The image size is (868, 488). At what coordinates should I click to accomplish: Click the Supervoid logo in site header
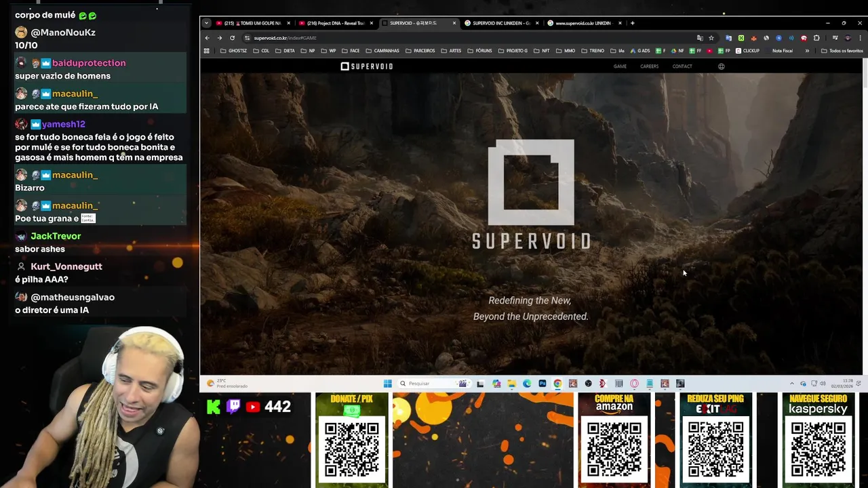pyautogui.click(x=367, y=66)
